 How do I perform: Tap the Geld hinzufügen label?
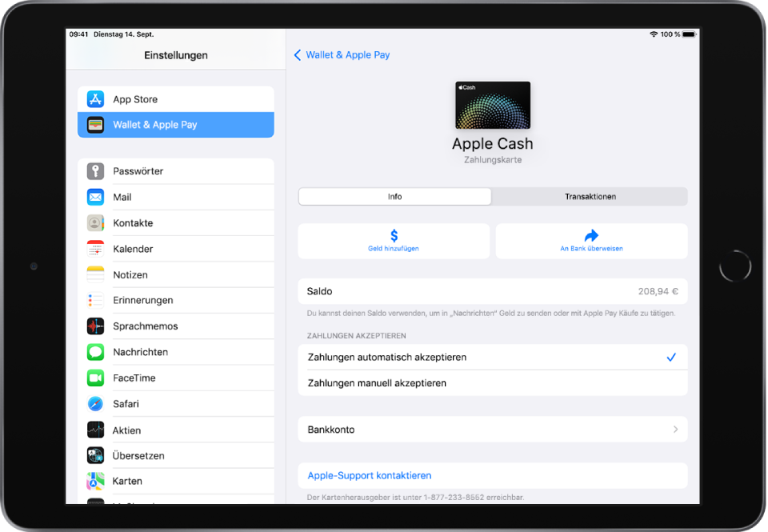coord(394,249)
